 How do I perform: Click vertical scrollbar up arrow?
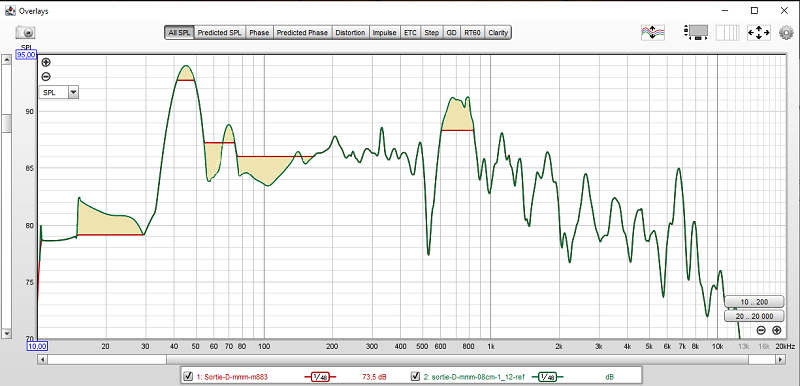tap(6, 60)
